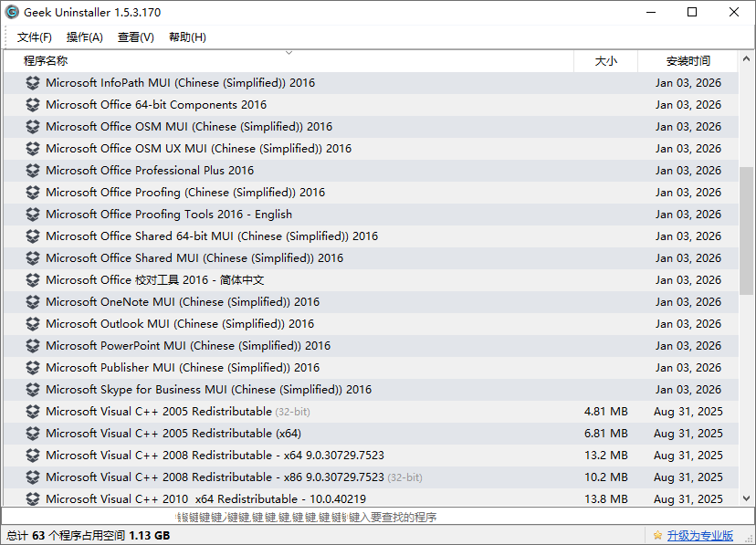Click the Microsoft InfoPath MUI program icon
Viewport: 756px width, 545px height.
[x=30, y=82]
